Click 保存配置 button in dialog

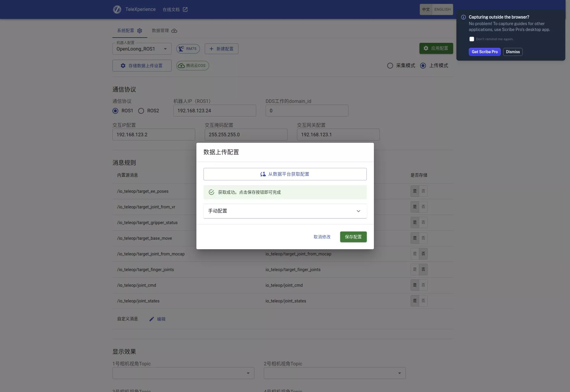click(353, 237)
